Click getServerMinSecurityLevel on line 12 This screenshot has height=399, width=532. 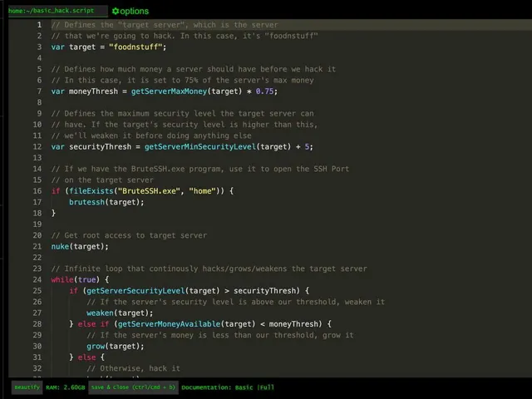(200, 146)
